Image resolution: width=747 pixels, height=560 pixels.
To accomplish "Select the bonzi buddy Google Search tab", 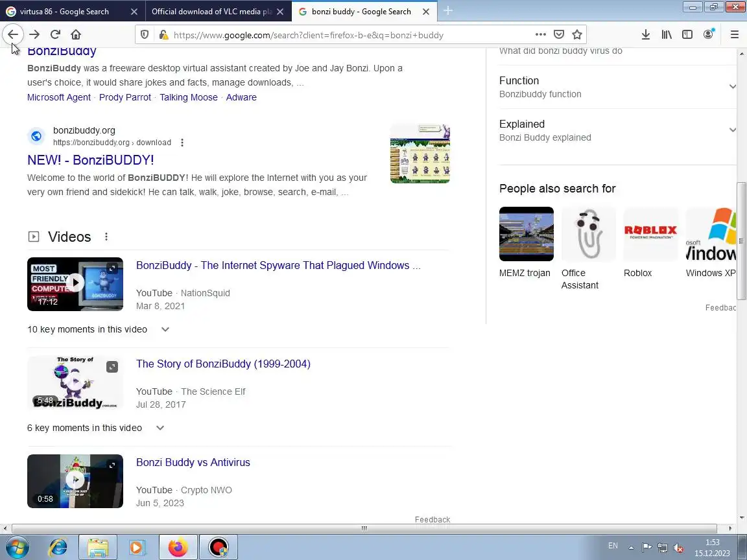I will tap(361, 11).
